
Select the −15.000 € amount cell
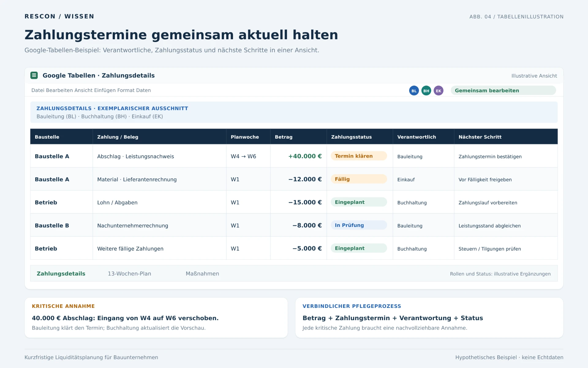[299, 202]
